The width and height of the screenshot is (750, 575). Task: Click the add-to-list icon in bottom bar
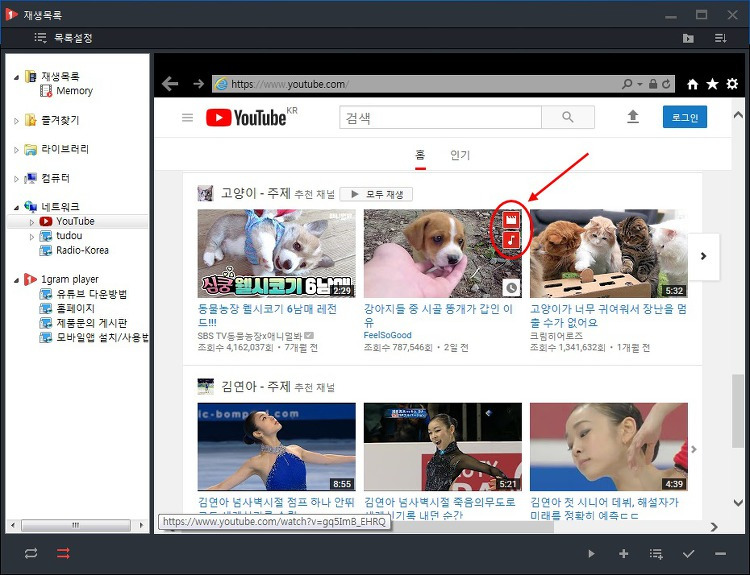(x=656, y=554)
